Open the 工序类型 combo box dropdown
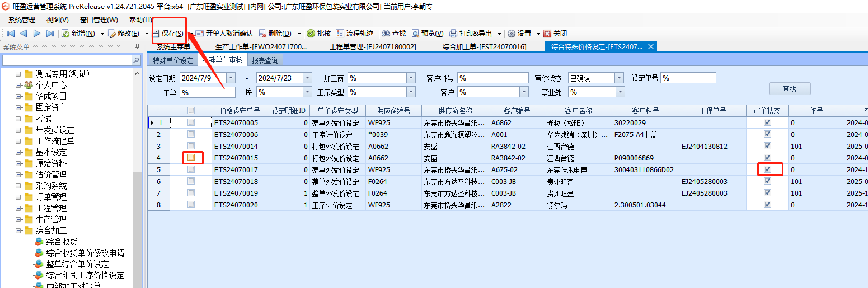Image resolution: width=868 pixels, height=288 pixels. coord(411,92)
